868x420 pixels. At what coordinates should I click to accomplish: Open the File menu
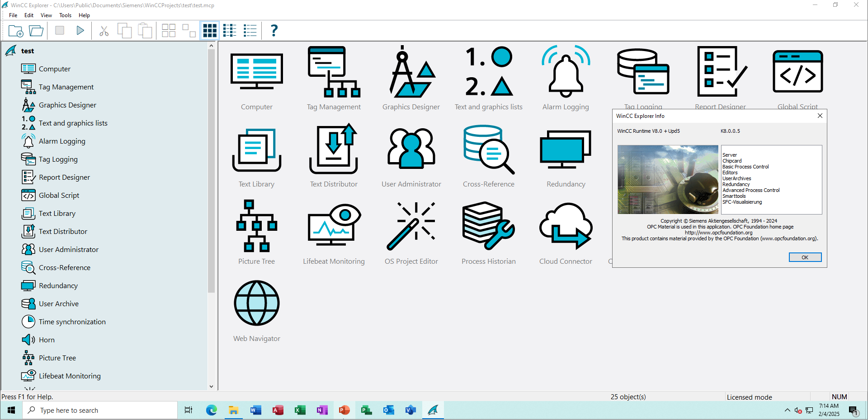(13, 15)
